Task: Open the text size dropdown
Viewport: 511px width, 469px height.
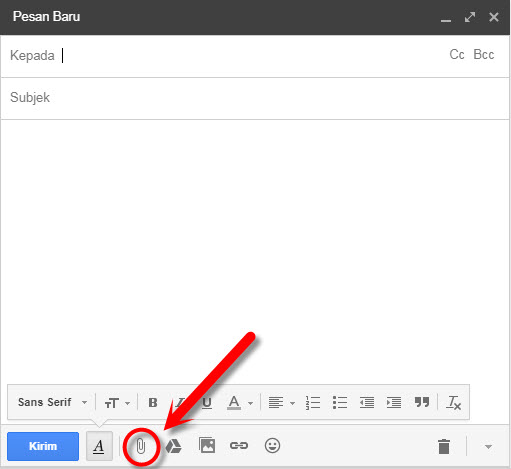Action: (x=117, y=403)
